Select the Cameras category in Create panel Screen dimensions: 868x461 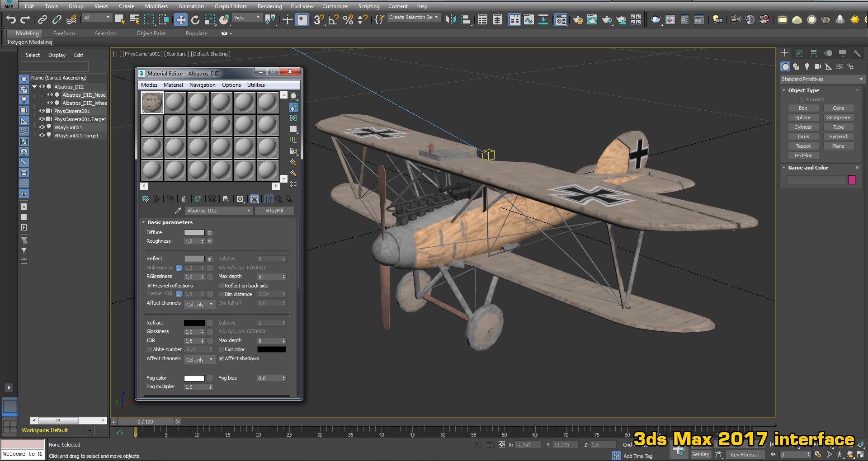[818, 66]
